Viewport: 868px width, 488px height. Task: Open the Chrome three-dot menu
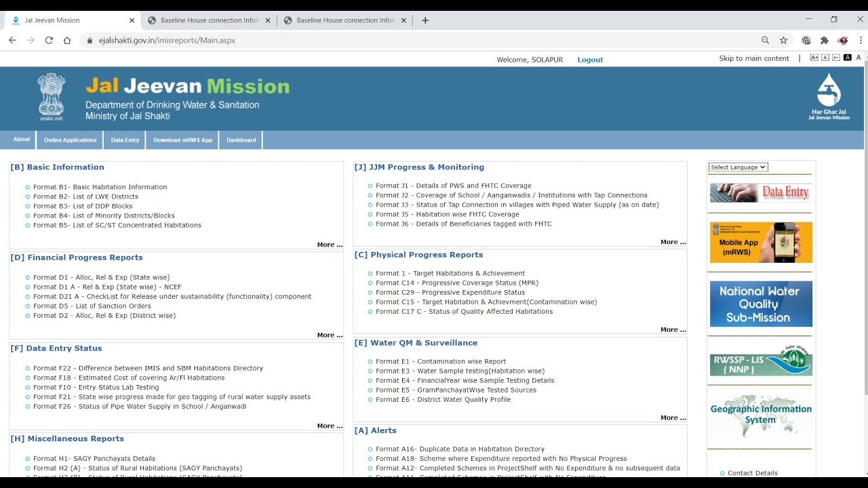tap(861, 40)
